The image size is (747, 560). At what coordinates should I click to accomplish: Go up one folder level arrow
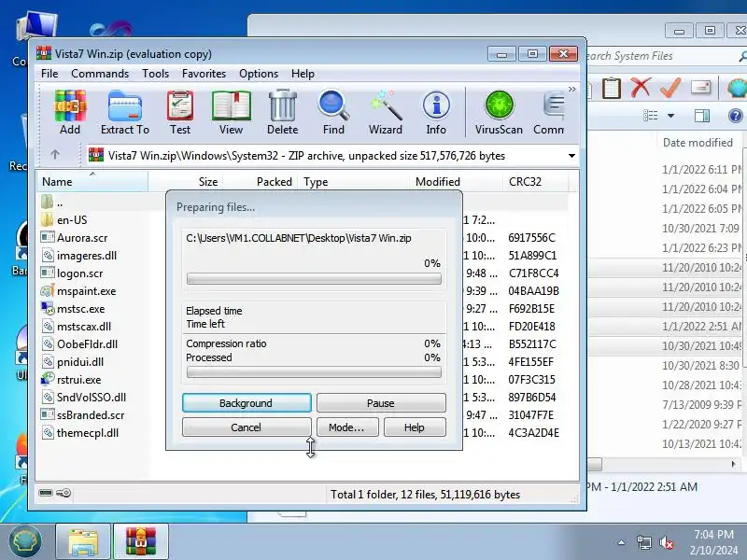55,155
